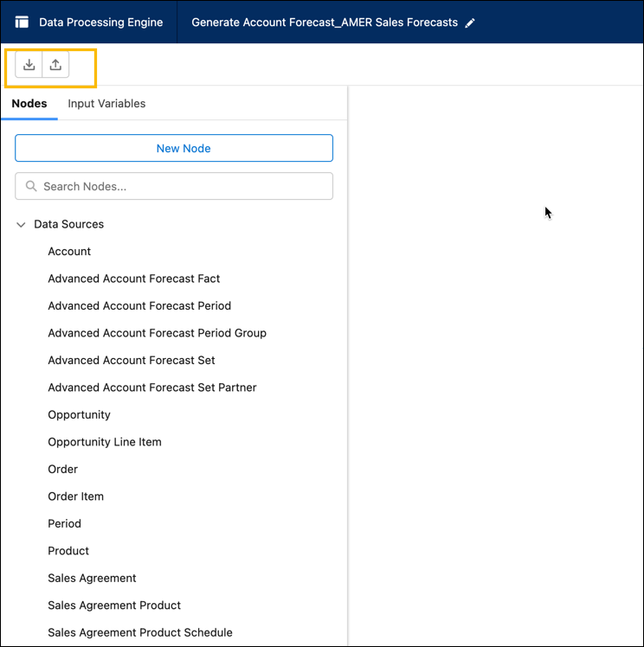Select Advanced Account Forecast Period Group
644x647 pixels.
pyautogui.click(x=158, y=333)
